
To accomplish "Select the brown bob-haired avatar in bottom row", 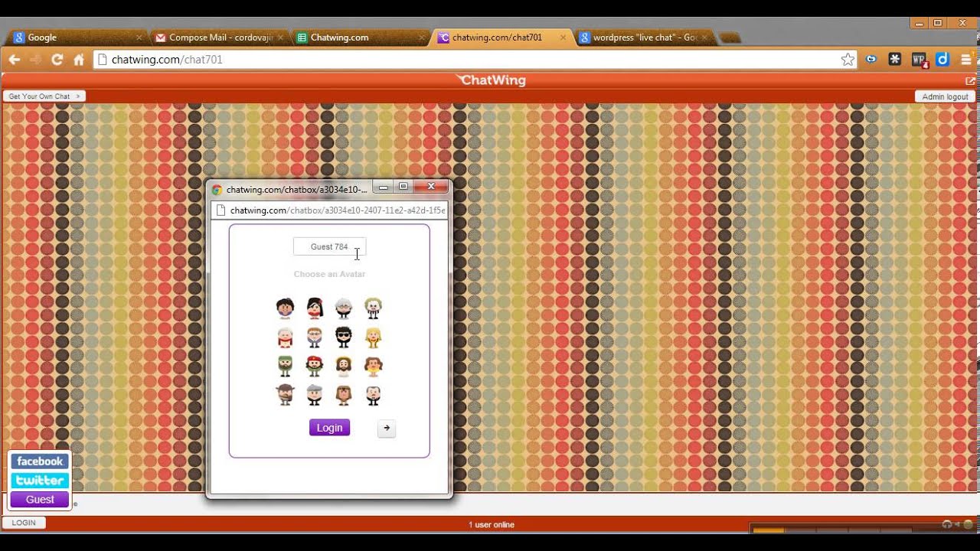I will [344, 395].
